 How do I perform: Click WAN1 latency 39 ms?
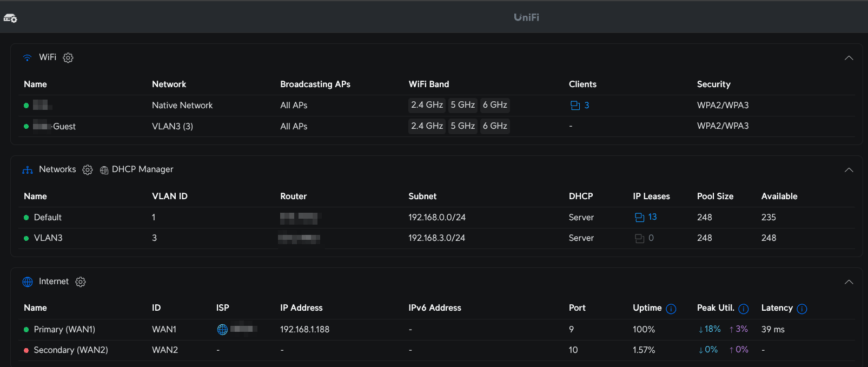(773, 329)
